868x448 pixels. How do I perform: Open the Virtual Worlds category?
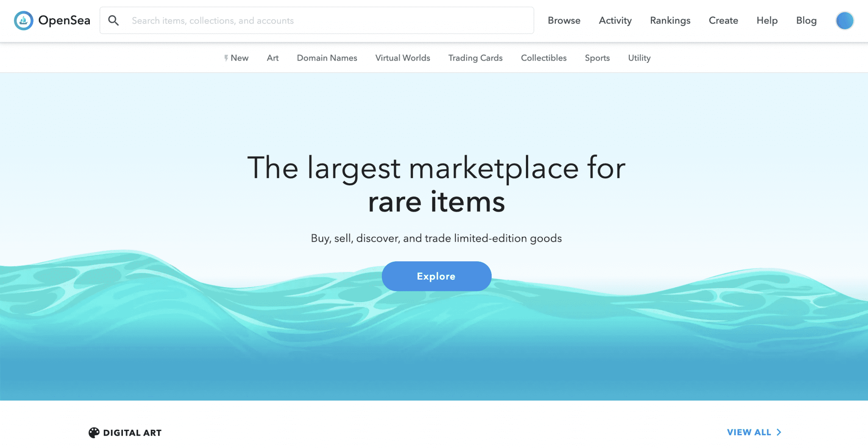tap(403, 58)
